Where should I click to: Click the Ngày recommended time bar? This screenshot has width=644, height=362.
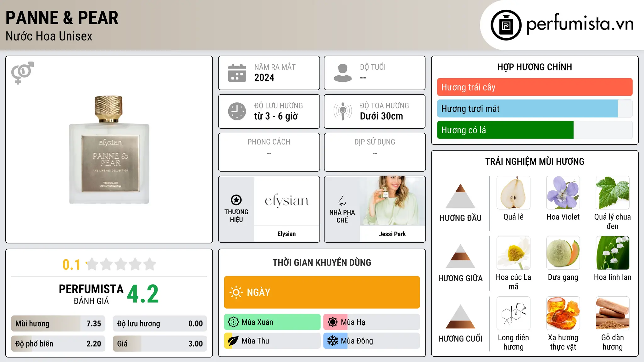pyautogui.click(x=322, y=292)
